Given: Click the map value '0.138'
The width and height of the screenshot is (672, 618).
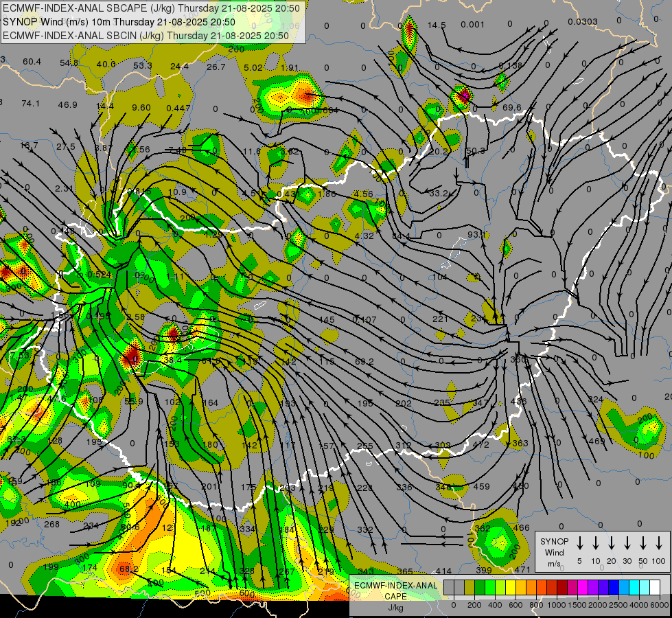Looking at the screenshot, I should (511, 65).
